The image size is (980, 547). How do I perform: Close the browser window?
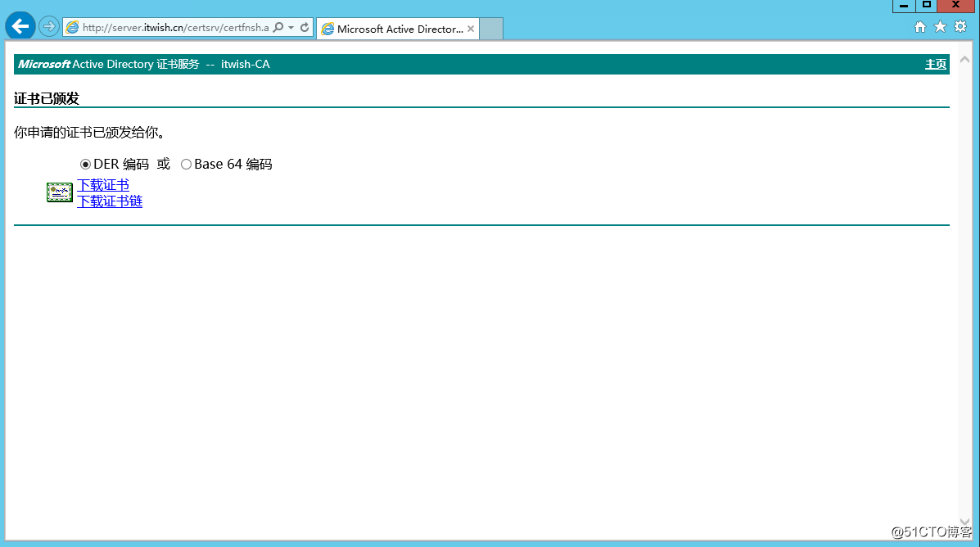tap(956, 6)
